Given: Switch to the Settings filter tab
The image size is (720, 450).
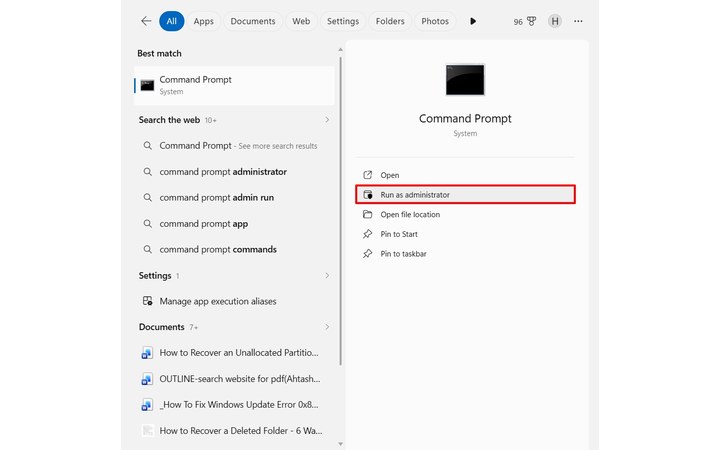Looking at the screenshot, I should pos(343,21).
